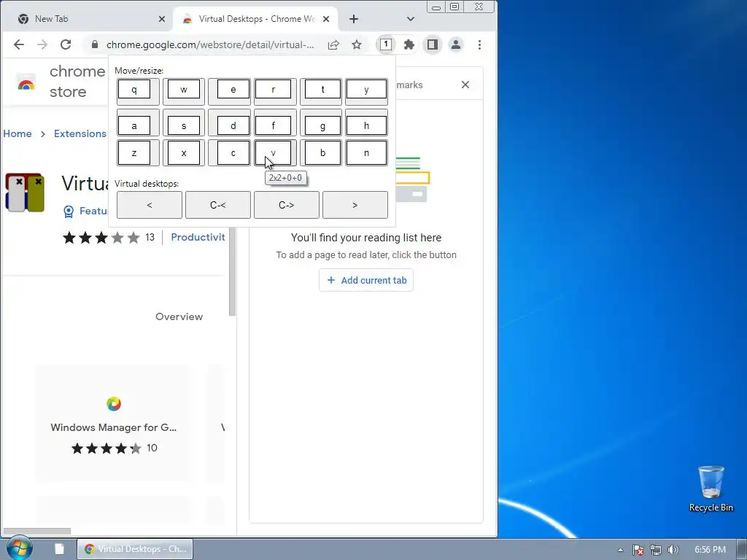Choose the 'c' layout button

tap(229, 153)
